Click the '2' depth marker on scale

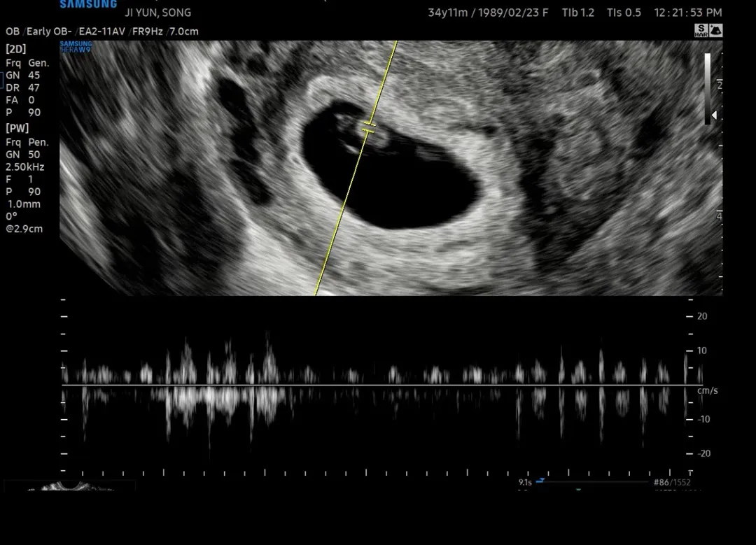pyautogui.click(x=720, y=85)
